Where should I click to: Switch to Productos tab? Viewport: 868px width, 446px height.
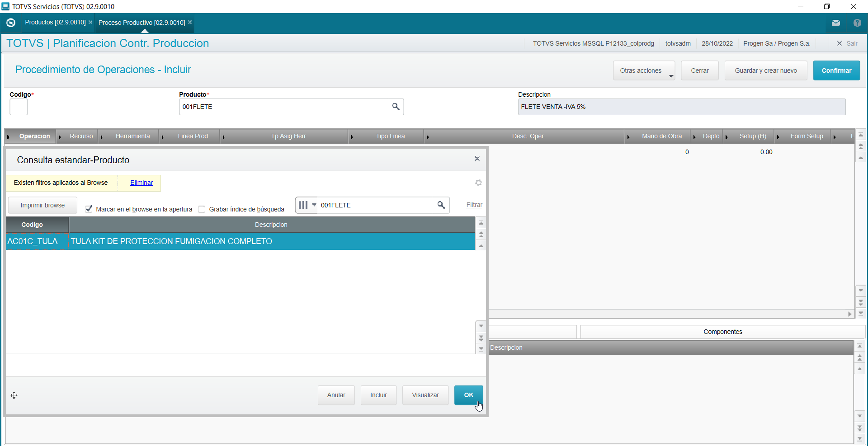tap(55, 22)
